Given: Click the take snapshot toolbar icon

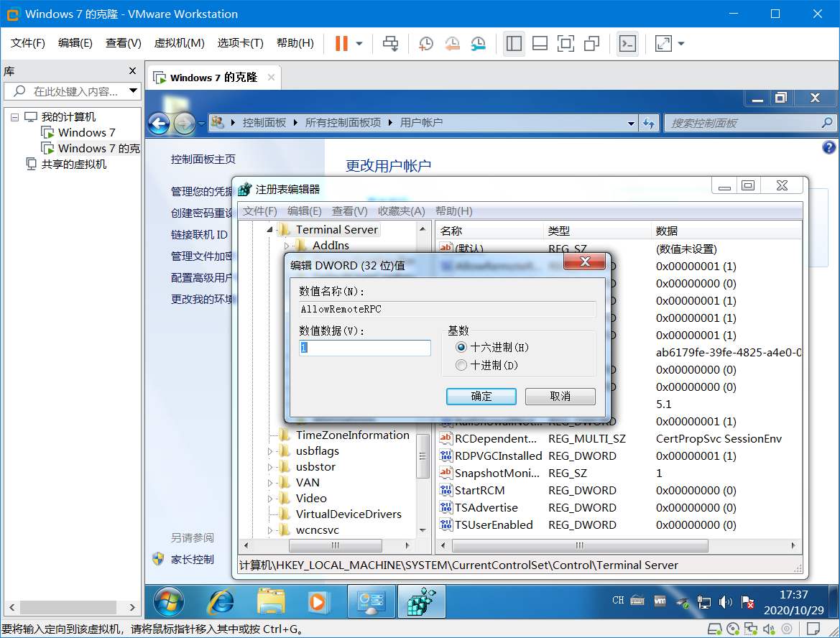Looking at the screenshot, I should click(426, 44).
